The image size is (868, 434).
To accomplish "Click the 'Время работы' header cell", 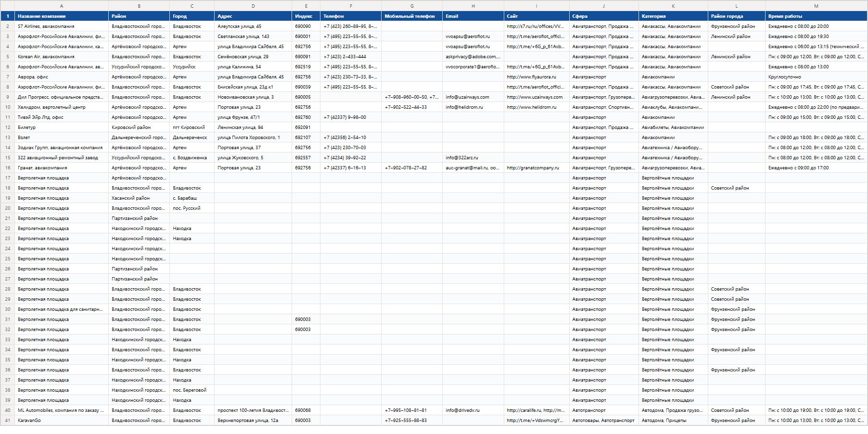I will [x=816, y=16].
